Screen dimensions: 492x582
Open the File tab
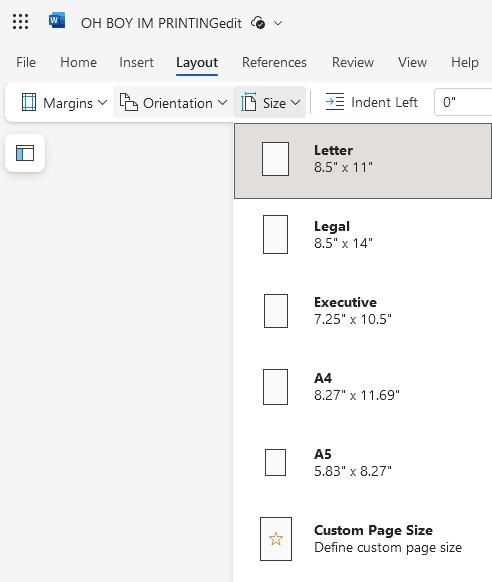point(26,62)
